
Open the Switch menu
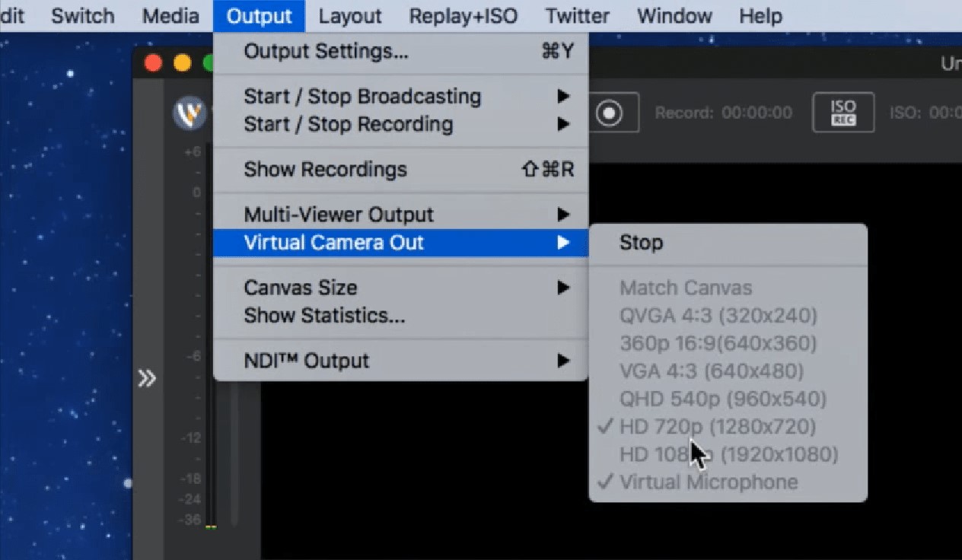point(83,15)
